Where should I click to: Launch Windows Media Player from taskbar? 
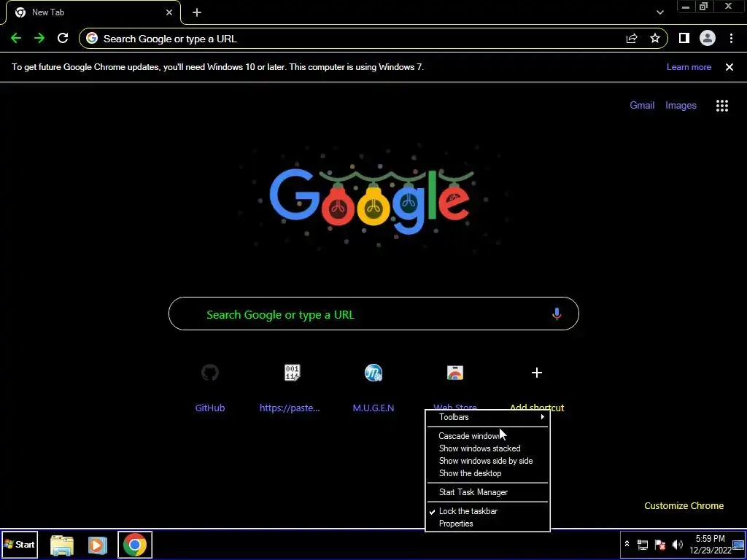pos(97,545)
